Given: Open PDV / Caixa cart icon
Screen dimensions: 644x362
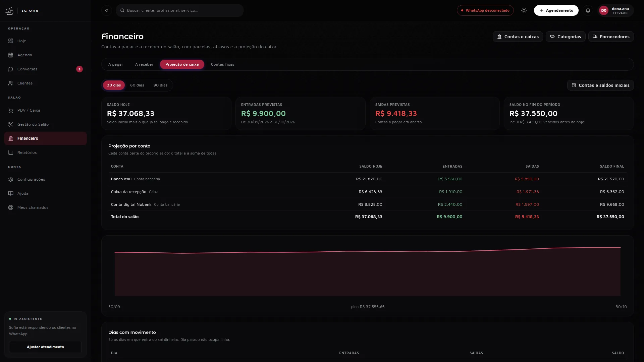Looking at the screenshot, I should click(x=11, y=110).
